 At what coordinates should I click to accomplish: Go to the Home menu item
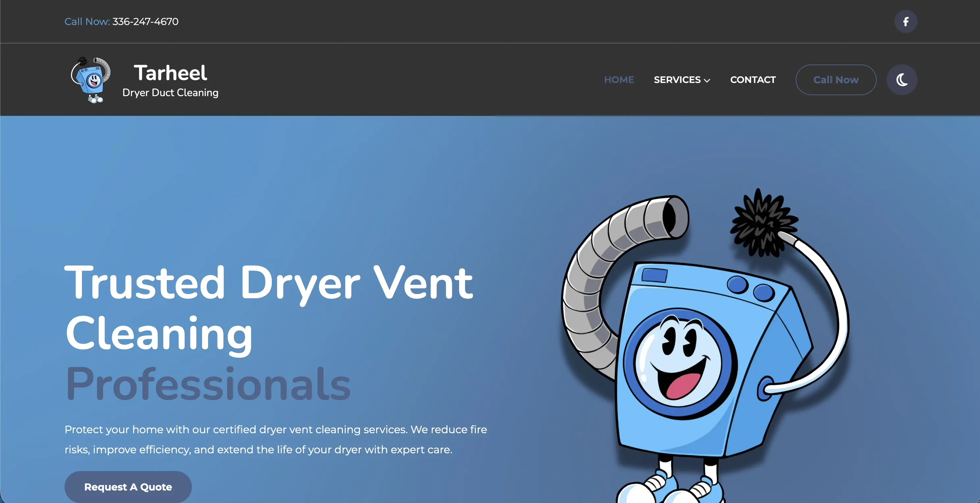pos(619,80)
